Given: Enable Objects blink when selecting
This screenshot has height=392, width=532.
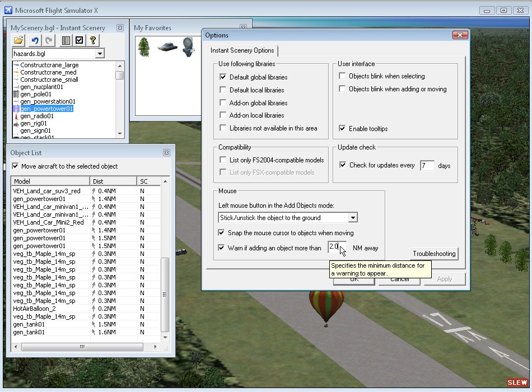Looking at the screenshot, I should click(342, 76).
